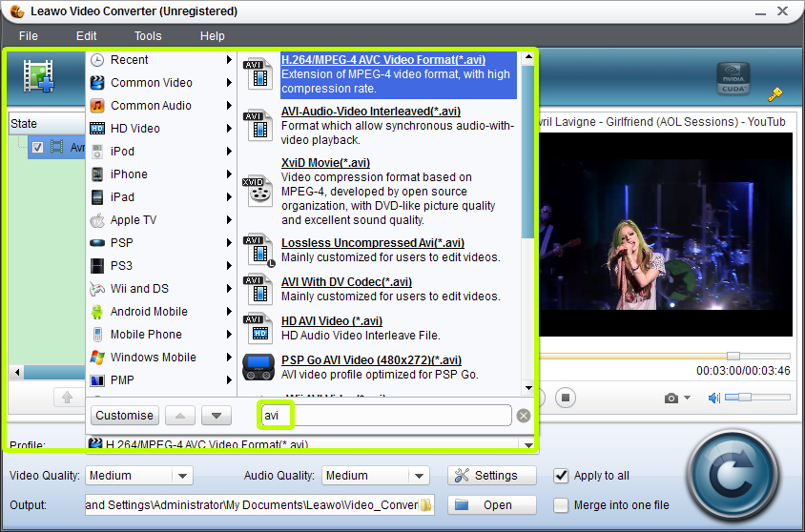Screen dimensions: 805x532
Task: Open the Audio Quality dropdown
Action: point(419,476)
